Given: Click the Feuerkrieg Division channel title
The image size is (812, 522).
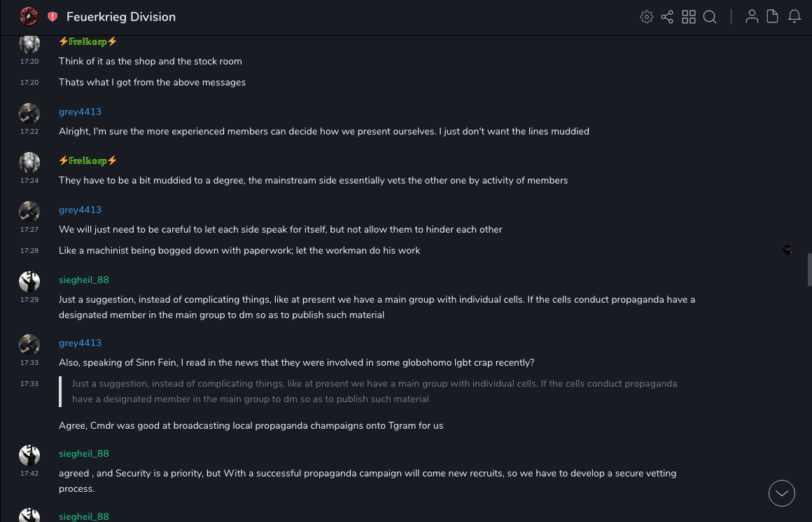Looking at the screenshot, I should click(x=121, y=17).
